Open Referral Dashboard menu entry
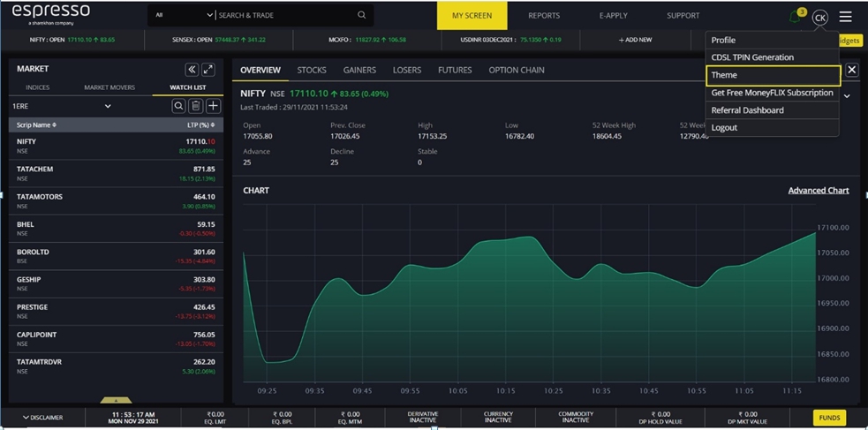Screen dimensions: 868x430 pyautogui.click(x=773, y=110)
